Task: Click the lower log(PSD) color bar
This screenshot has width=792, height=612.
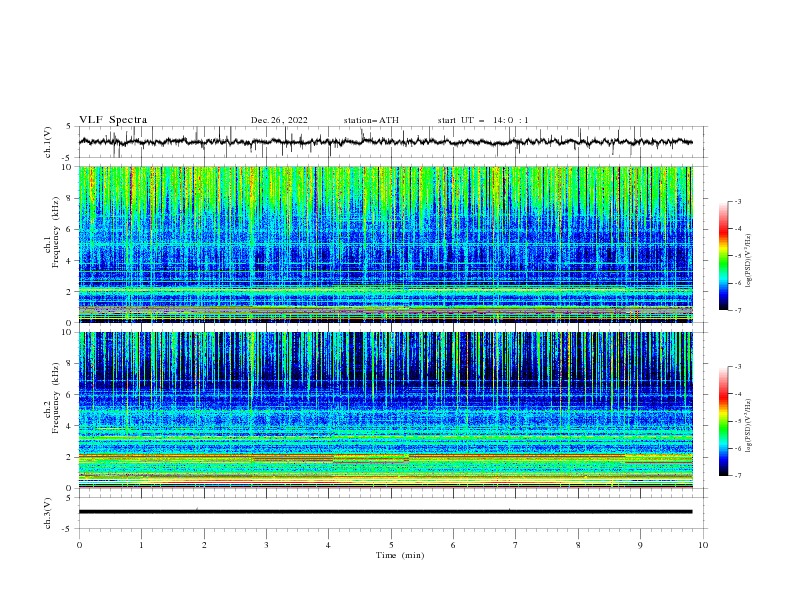Action: tap(723, 421)
